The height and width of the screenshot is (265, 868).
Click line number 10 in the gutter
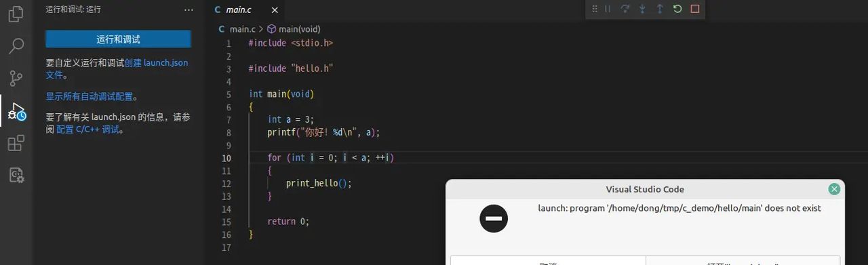coord(226,158)
